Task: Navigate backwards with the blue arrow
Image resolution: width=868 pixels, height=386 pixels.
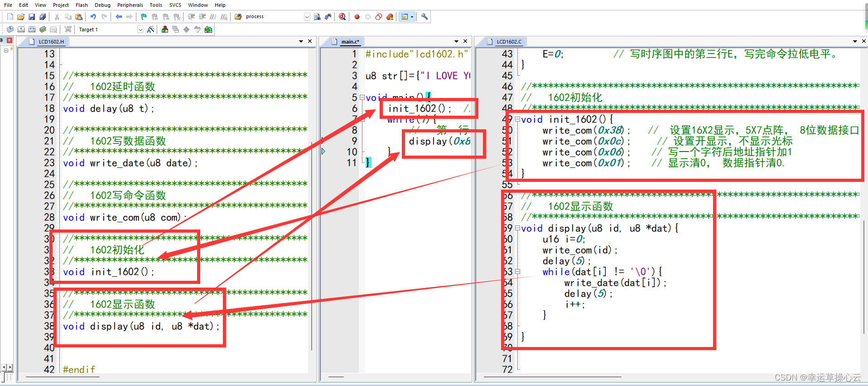Action: click(119, 17)
